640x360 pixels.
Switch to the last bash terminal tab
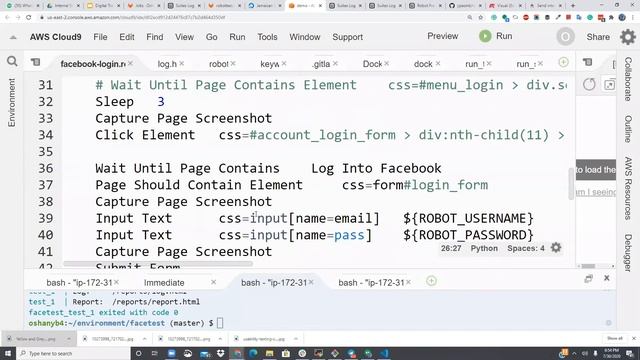[371, 282]
